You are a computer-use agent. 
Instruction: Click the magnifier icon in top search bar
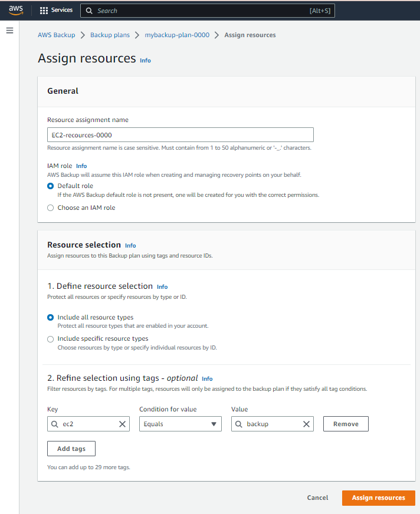pyautogui.click(x=89, y=11)
